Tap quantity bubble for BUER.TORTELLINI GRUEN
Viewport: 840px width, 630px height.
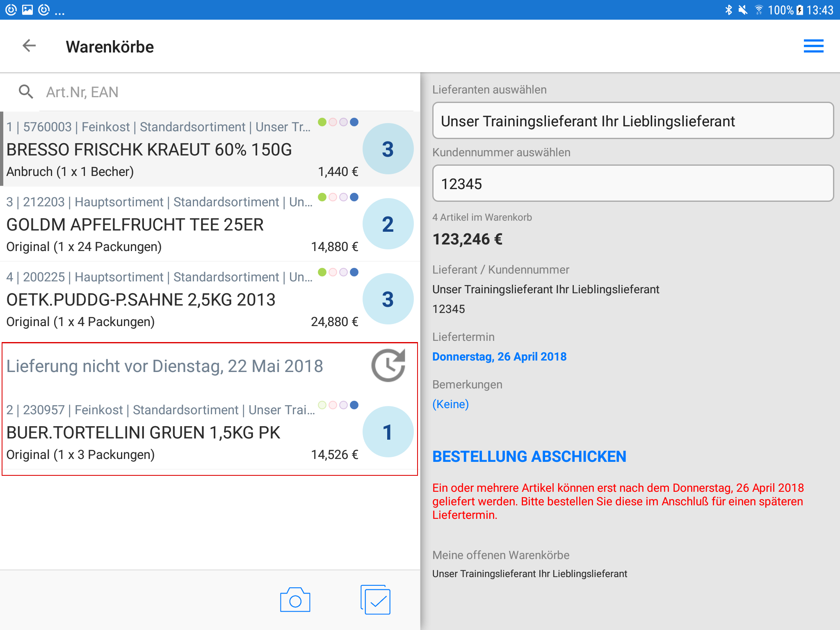388,432
